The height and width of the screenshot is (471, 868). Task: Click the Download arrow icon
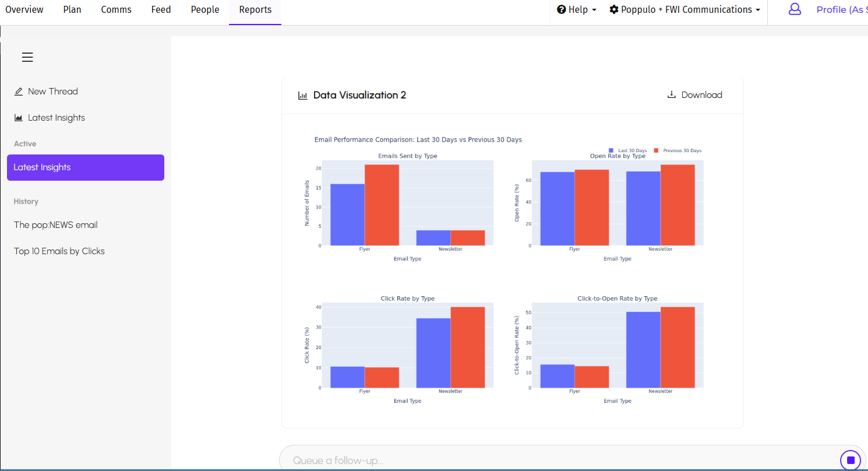coord(672,95)
